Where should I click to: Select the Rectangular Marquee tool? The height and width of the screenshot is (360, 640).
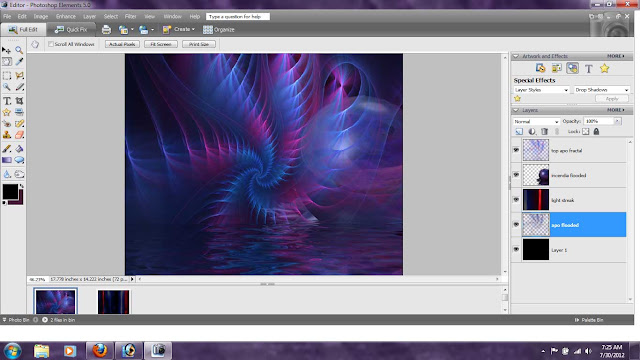[x=7, y=76]
